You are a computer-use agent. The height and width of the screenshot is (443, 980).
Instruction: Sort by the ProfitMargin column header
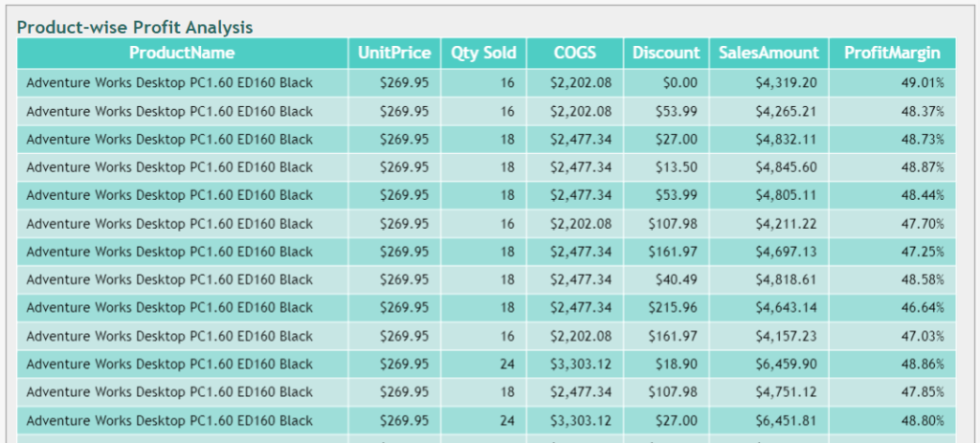(892, 54)
